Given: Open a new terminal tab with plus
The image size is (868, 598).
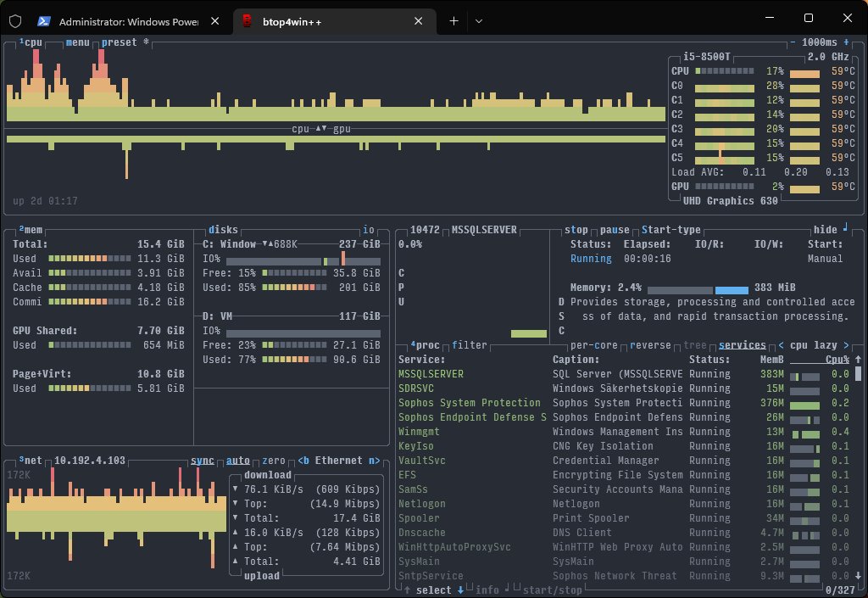Looking at the screenshot, I should 454,21.
